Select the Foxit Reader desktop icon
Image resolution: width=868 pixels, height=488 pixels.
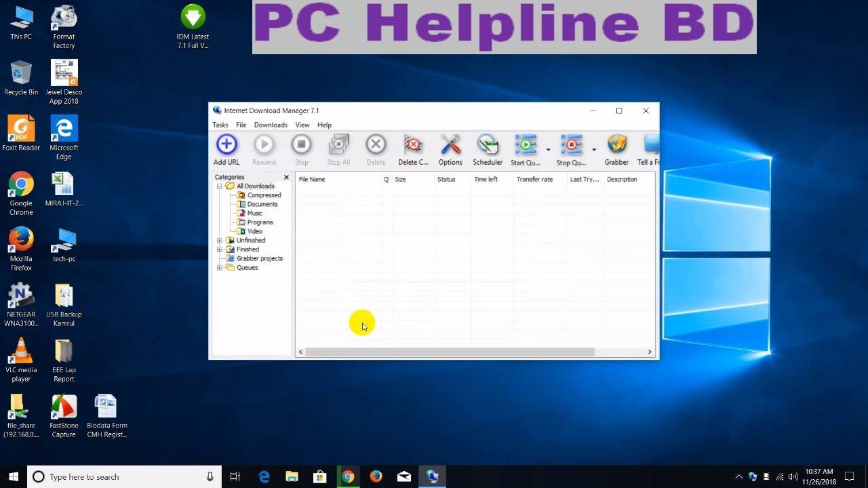(21, 134)
